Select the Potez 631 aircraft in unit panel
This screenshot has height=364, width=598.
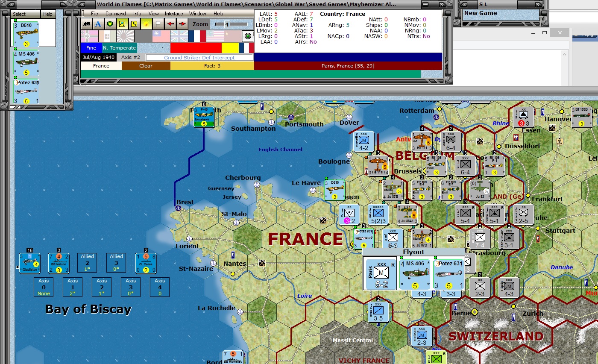26,91
